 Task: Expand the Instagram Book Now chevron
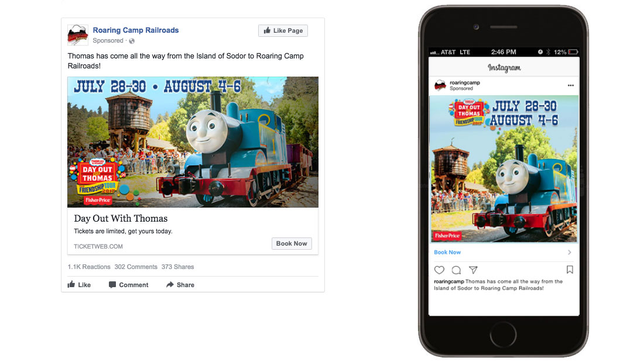[x=569, y=252]
